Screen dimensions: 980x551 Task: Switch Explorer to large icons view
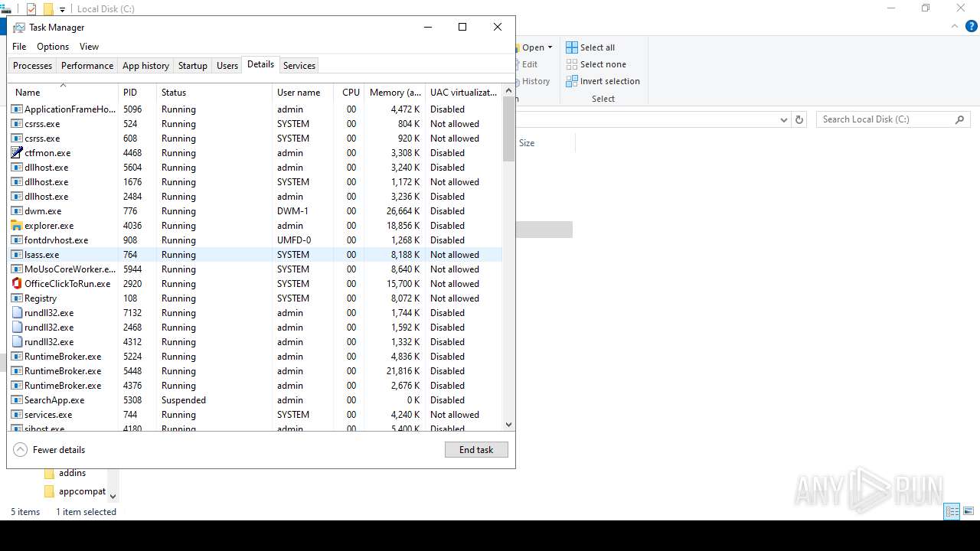coord(969,512)
